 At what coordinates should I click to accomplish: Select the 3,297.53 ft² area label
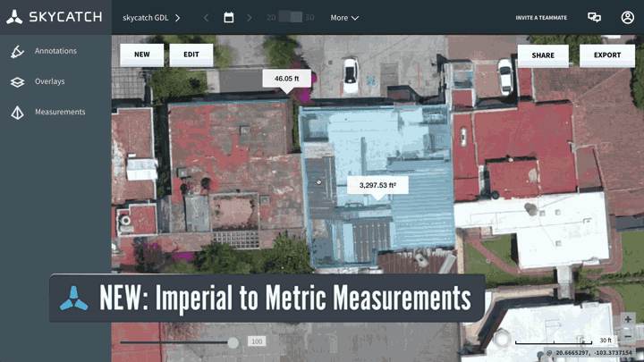(377, 185)
